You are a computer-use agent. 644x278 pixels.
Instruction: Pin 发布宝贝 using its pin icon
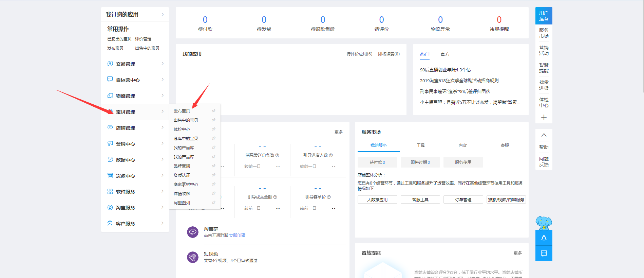(x=214, y=111)
